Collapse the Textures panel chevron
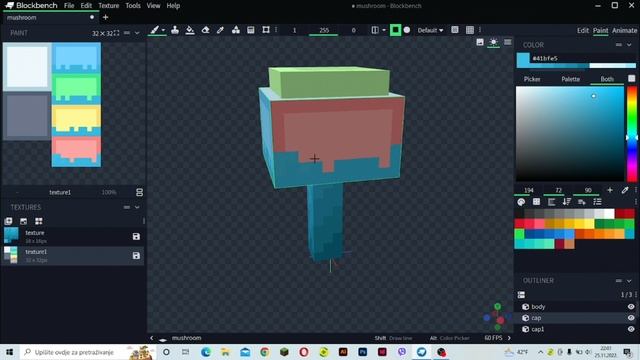The width and height of the screenshot is (640, 360). point(137,207)
